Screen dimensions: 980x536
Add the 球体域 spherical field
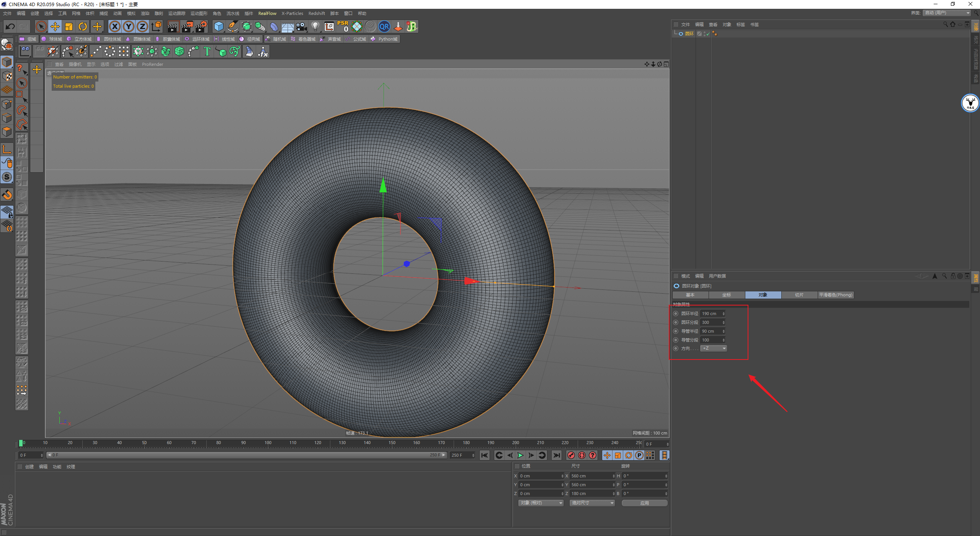tap(52, 39)
